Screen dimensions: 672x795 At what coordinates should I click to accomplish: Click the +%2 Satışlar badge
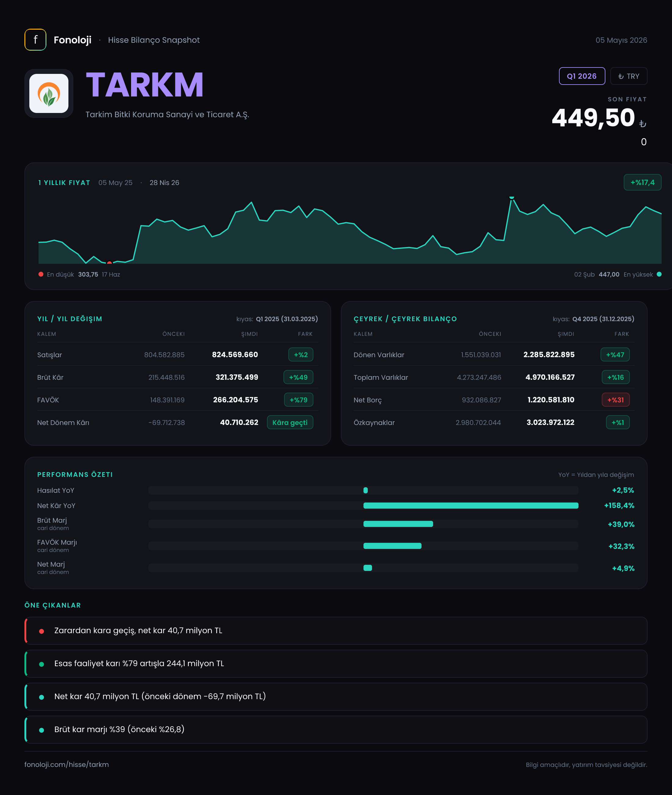(x=301, y=354)
